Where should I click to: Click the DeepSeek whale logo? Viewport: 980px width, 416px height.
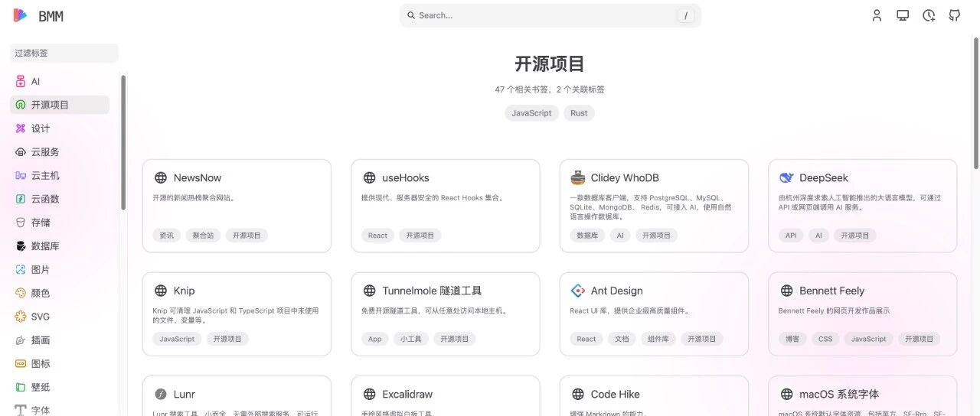point(786,177)
